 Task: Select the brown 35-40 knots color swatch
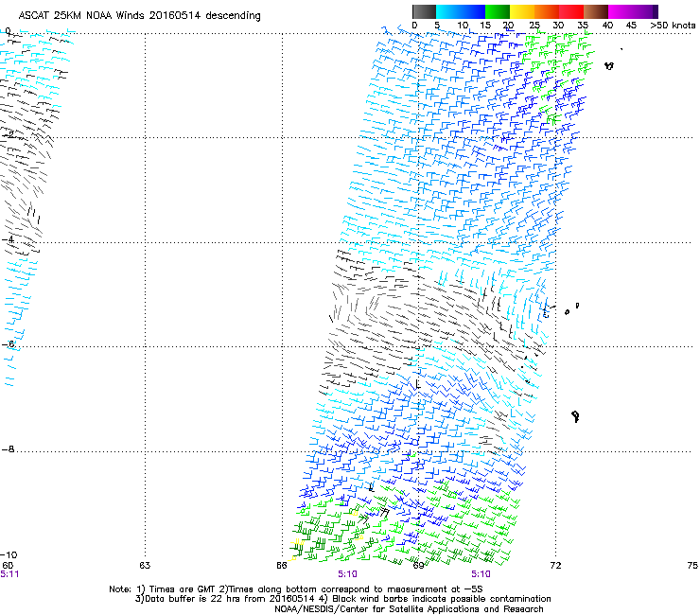[x=596, y=11]
